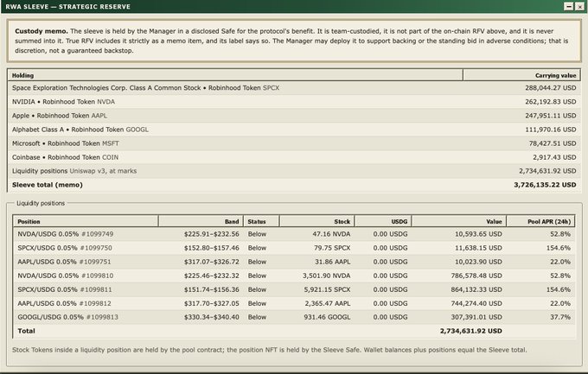Click the Value column header
Screen dimensions: 588x374
pyautogui.click(x=459, y=221)
